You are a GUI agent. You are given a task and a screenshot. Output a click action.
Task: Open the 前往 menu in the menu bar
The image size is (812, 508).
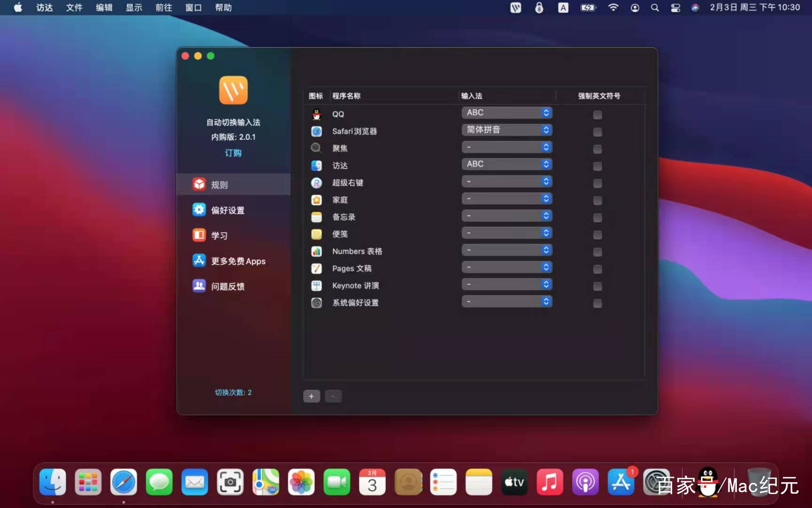pos(164,8)
